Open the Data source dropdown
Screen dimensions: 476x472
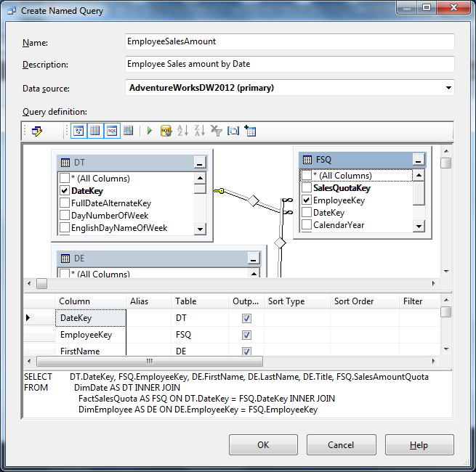448,88
